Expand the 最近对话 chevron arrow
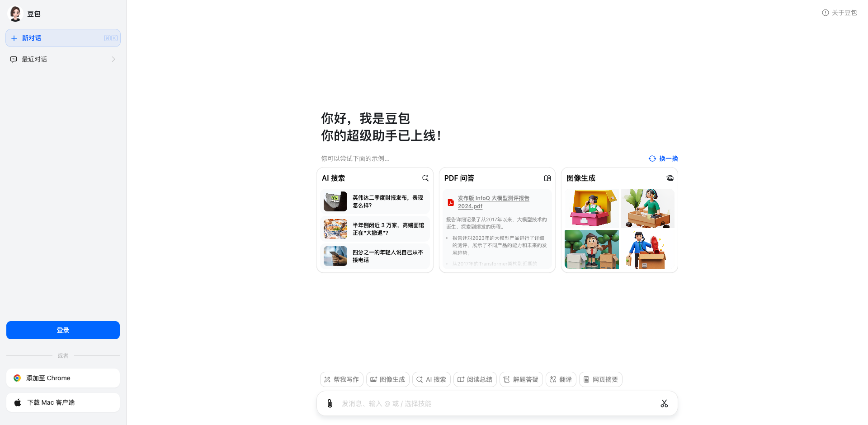 tap(113, 59)
